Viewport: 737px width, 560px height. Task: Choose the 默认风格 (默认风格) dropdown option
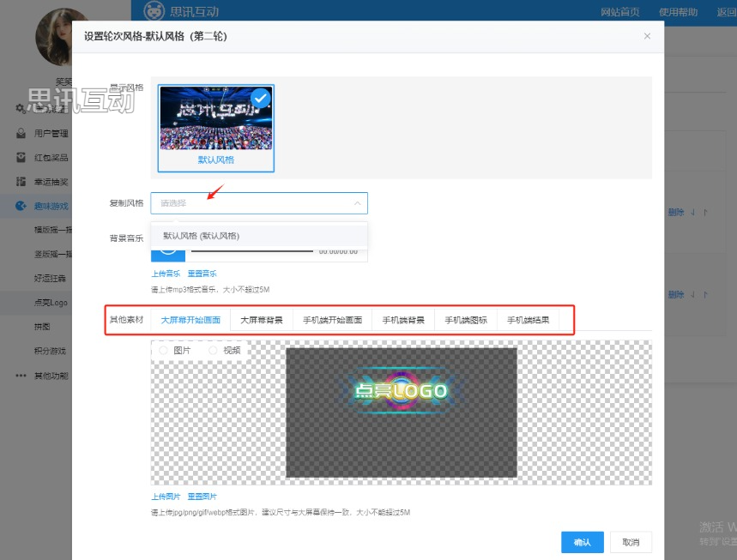point(259,235)
